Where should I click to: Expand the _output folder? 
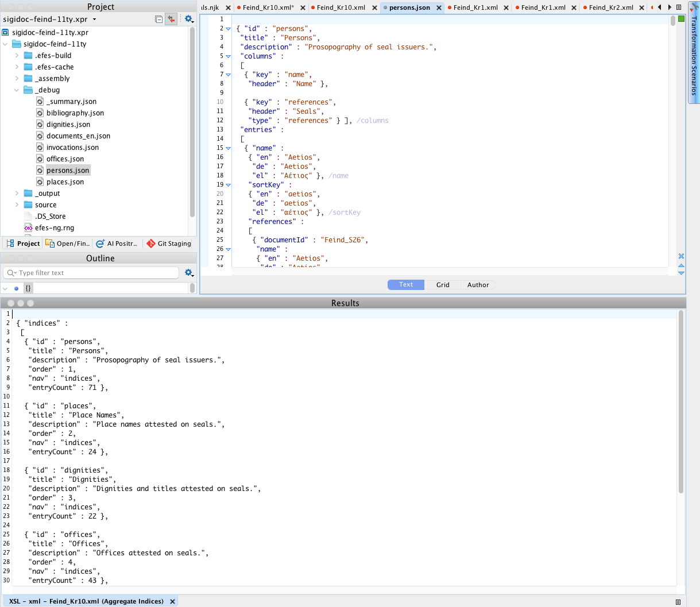(x=17, y=194)
